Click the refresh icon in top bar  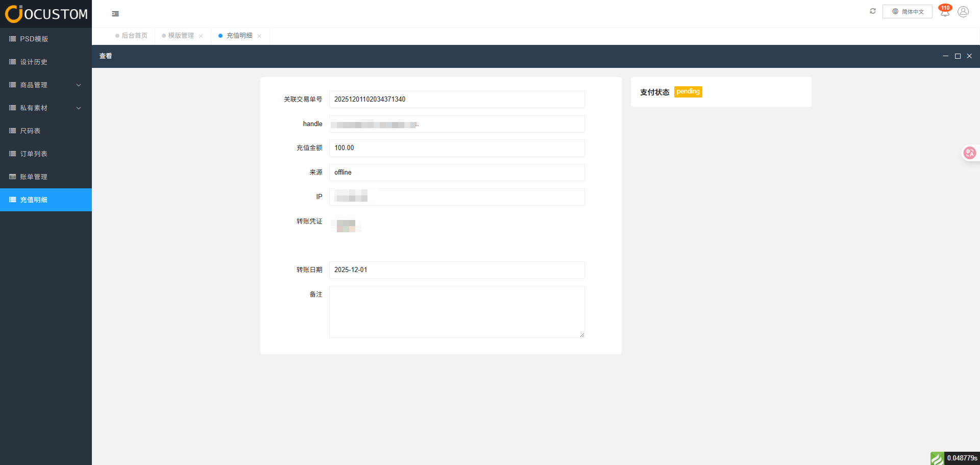click(x=873, y=11)
